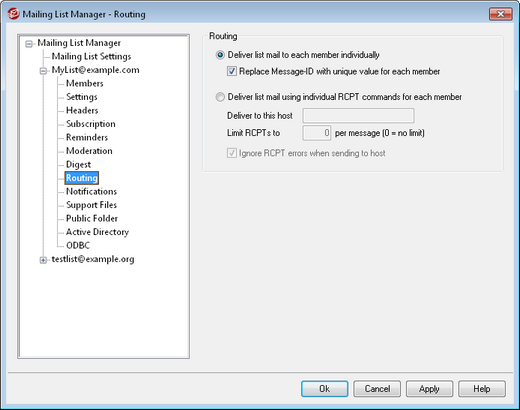Collapse the MyList@example.com tree node
520x410 pixels.
pyautogui.click(x=43, y=71)
